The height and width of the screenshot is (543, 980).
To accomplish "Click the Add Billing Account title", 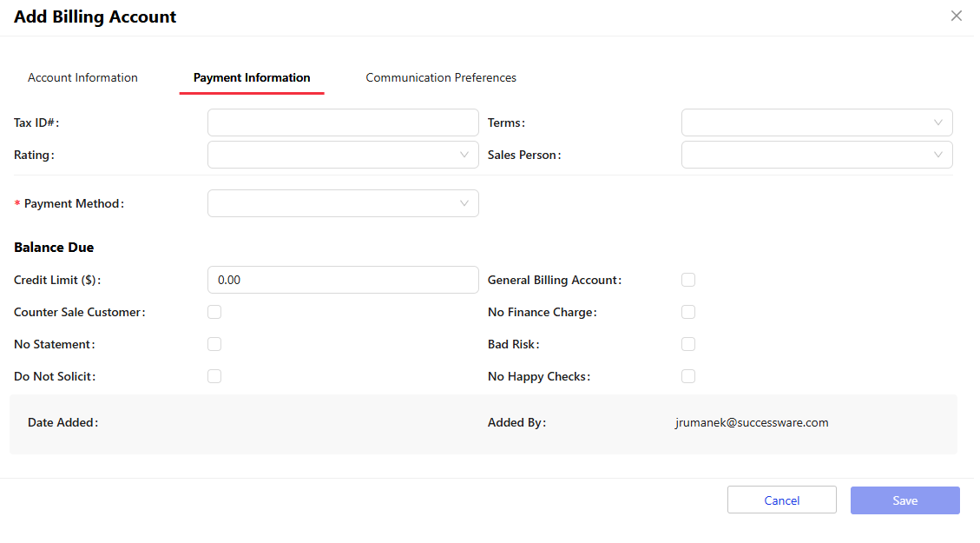I will pos(95,17).
